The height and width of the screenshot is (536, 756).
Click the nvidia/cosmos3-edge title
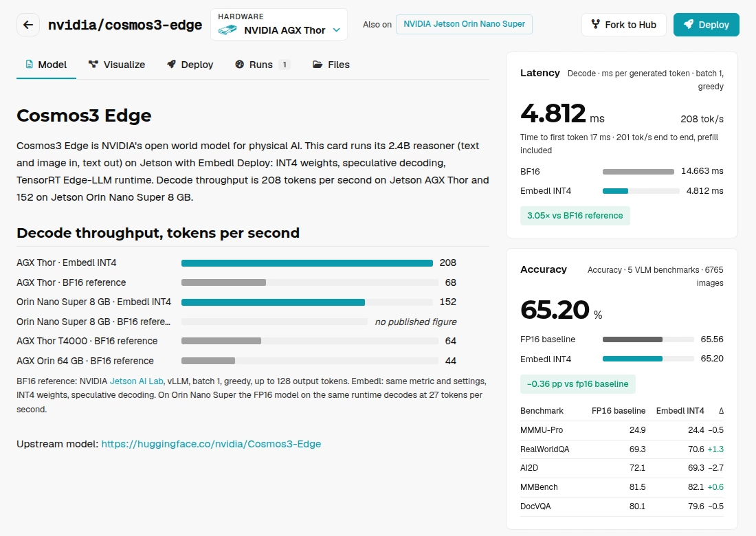point(125,25)
